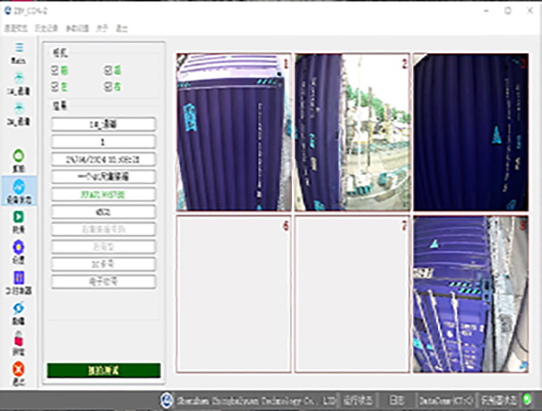Open the second item in the menu bar
Image resolution: width=542 pixels, height=411 pixels.
click(x=46, y=28)
